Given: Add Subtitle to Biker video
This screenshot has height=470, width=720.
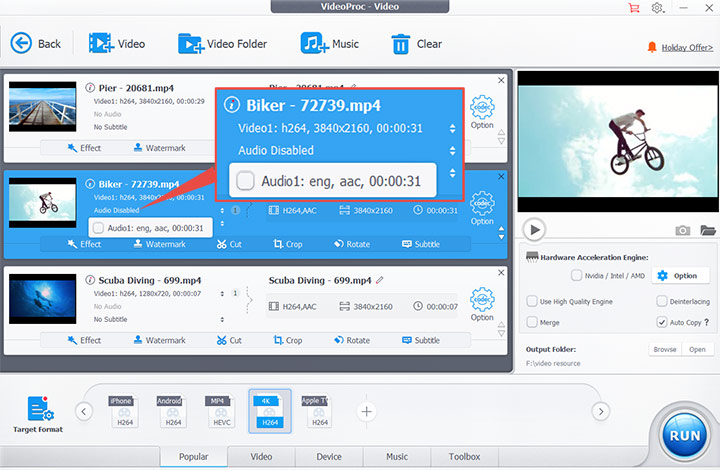Looking at the screenshot, I should point(421,244).
